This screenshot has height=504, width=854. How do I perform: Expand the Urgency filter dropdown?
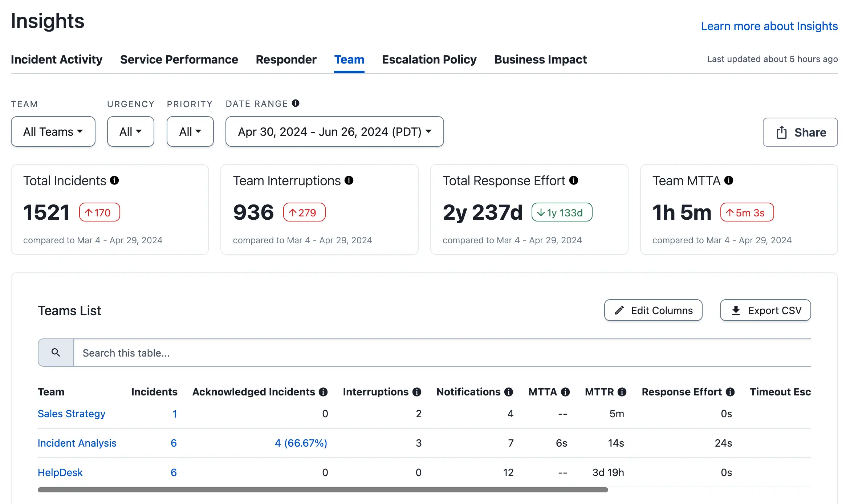130,131
